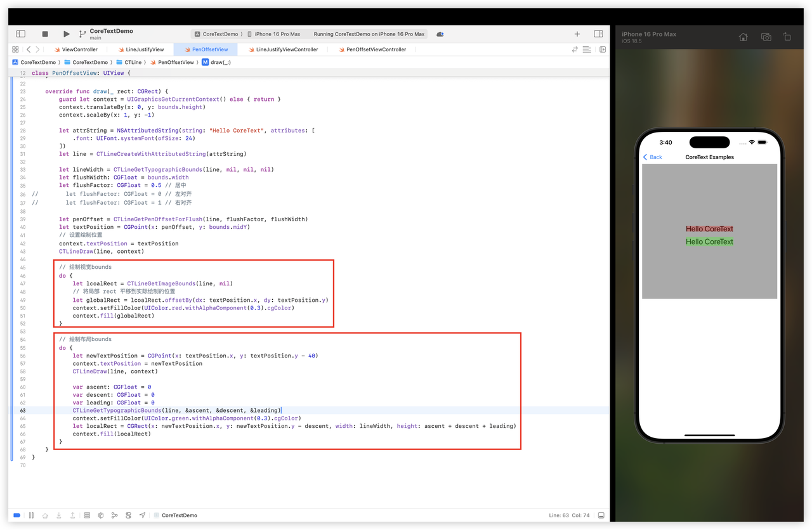Toggle the Xcode navigator sidebar
Screen dimensions: 812x530
click(21, 34)
